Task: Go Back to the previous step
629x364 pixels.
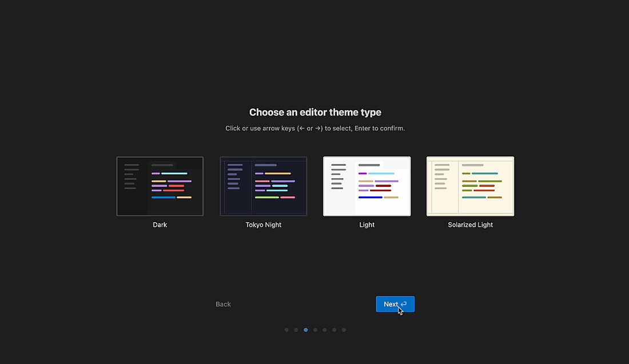Action: (223, 304)
